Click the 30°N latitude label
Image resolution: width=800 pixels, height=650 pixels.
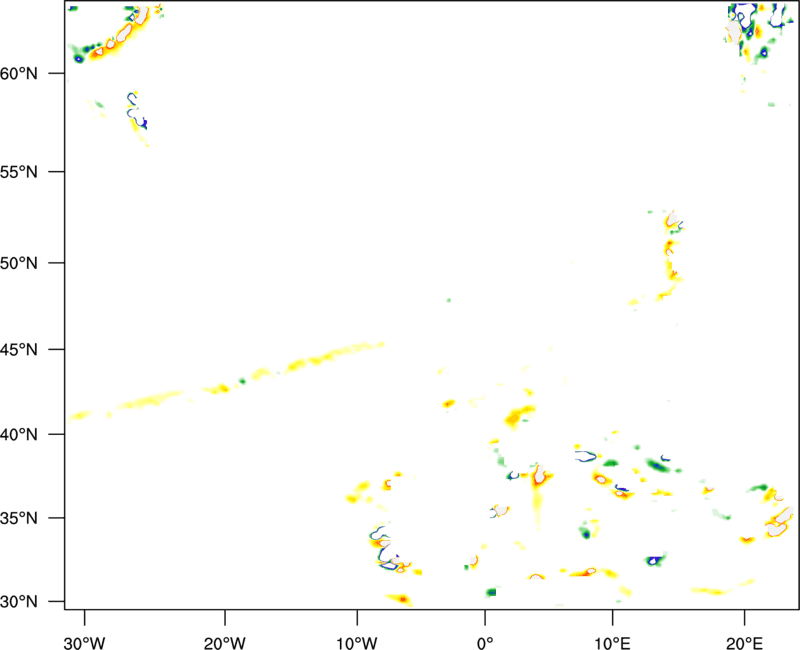click(x=19, y=602)
